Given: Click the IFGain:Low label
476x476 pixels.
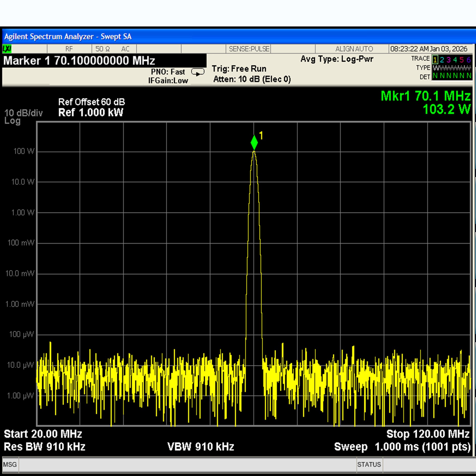Looking at the screenshot, I should [x=168, y=81].
